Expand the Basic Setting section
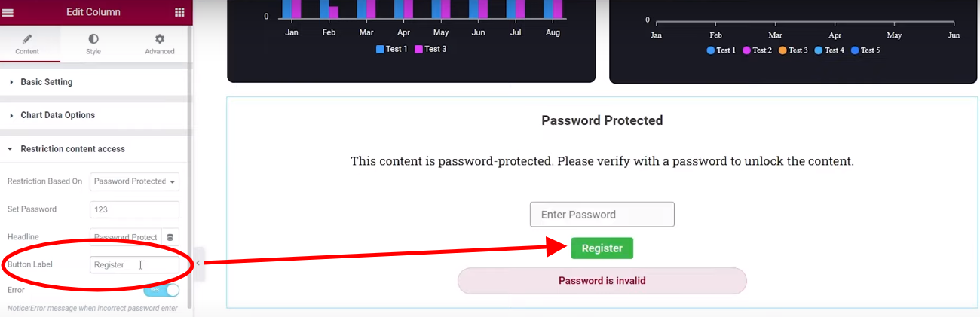 [96, 82]
